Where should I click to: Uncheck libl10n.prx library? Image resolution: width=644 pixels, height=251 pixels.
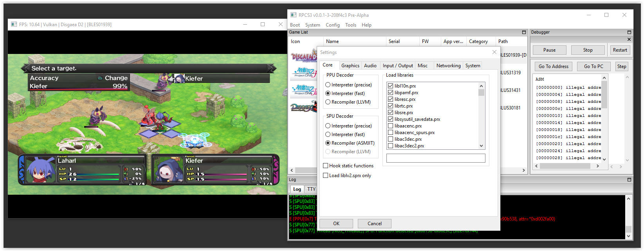click(x=390, y=86)
